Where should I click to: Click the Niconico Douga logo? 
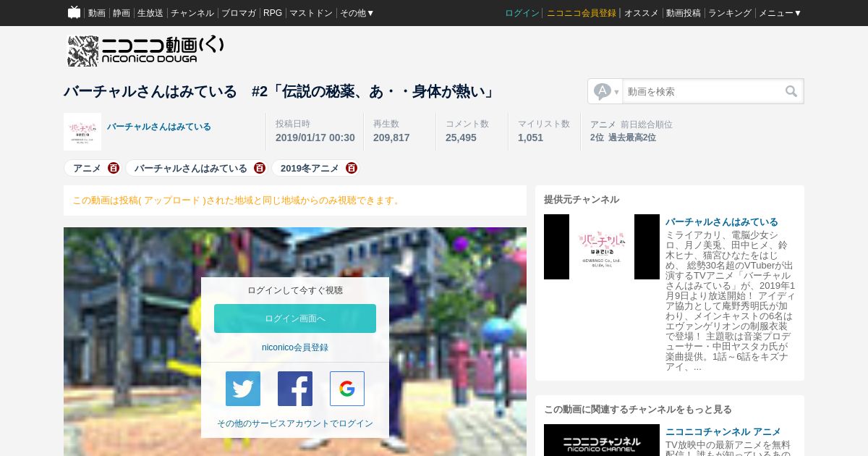146,51
